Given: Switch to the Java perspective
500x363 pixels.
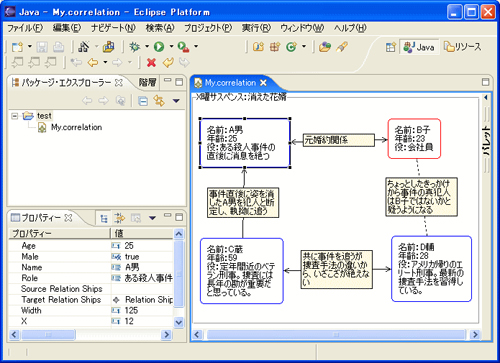Looking at the screenshot, I should coord(419,47).
